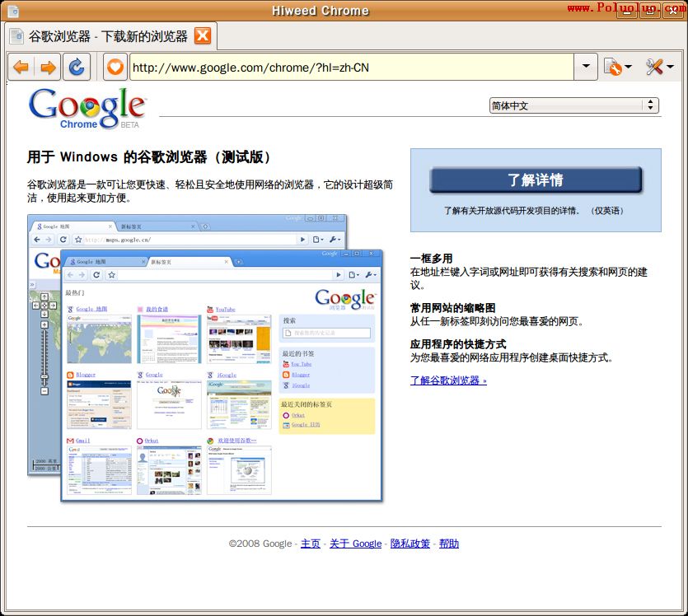Open the page menu icon
This screenshot has height=616, width=688.
(x=618, y=67)
